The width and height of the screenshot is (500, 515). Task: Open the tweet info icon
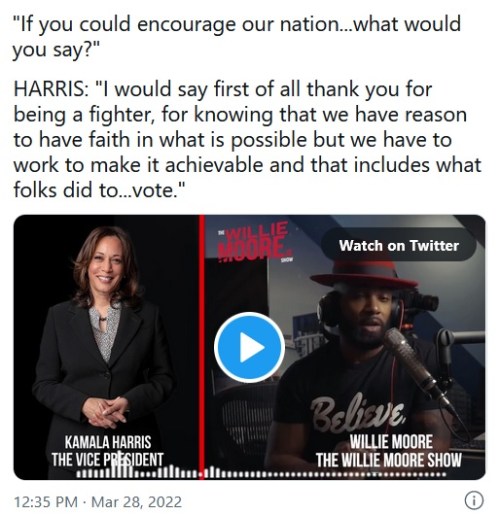pyautogui.click(x=474, y=500)
